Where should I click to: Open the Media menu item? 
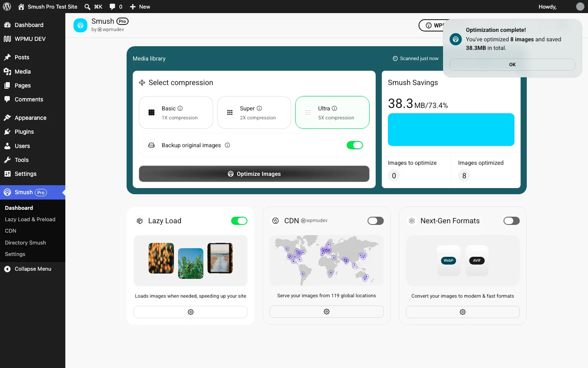point(33,72)
